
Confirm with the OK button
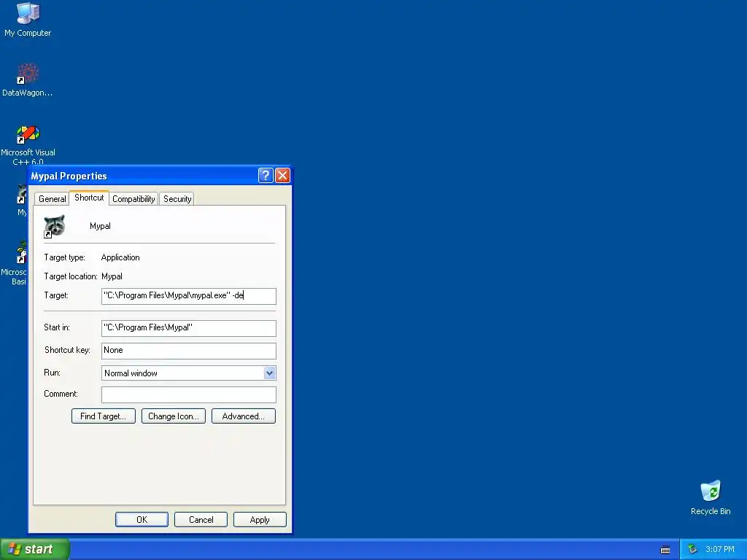(142, 519)
